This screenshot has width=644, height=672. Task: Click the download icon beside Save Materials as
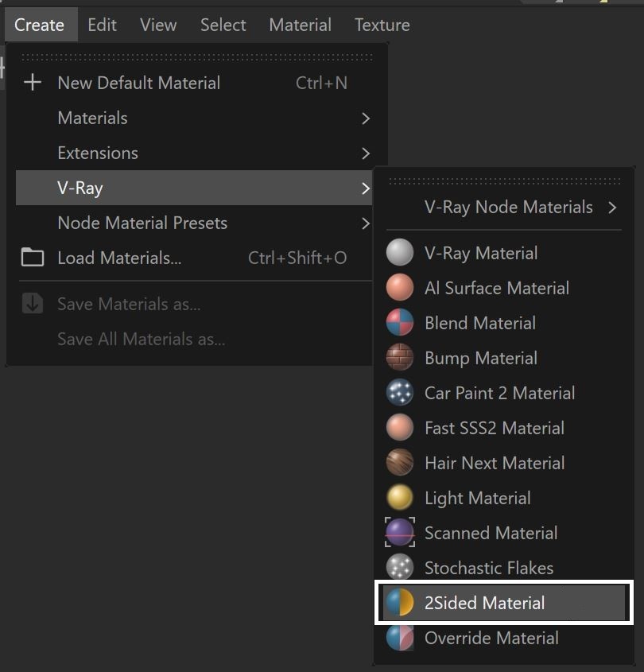pos(33,304)
